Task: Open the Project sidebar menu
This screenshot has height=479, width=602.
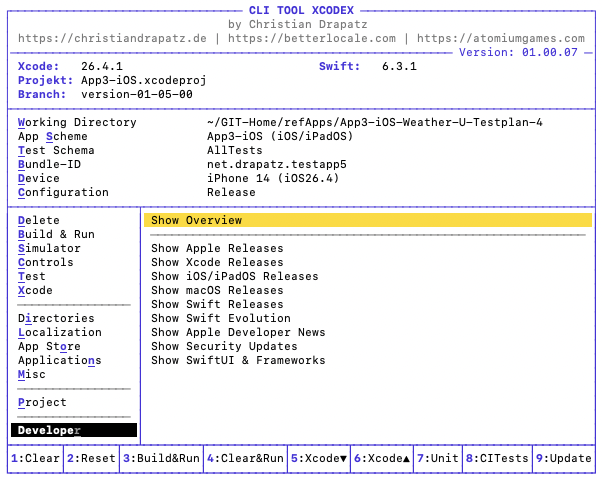Action: click(x=42, y=402)
